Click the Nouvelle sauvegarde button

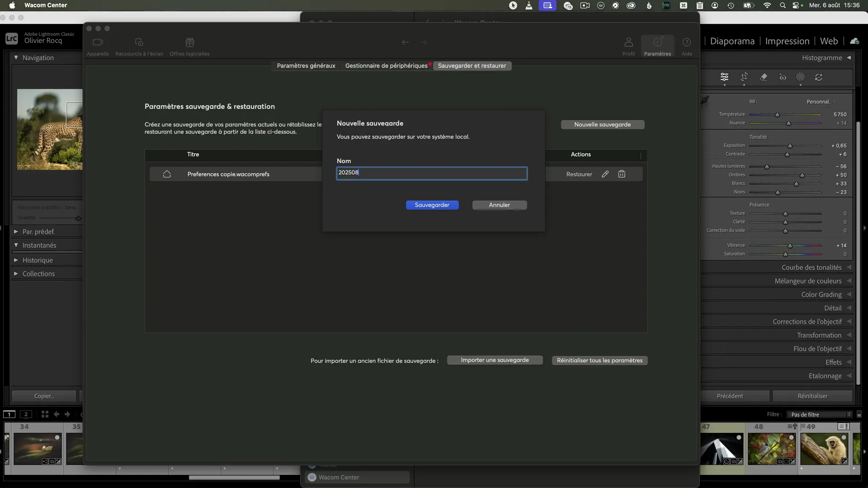tap(603, 125)
